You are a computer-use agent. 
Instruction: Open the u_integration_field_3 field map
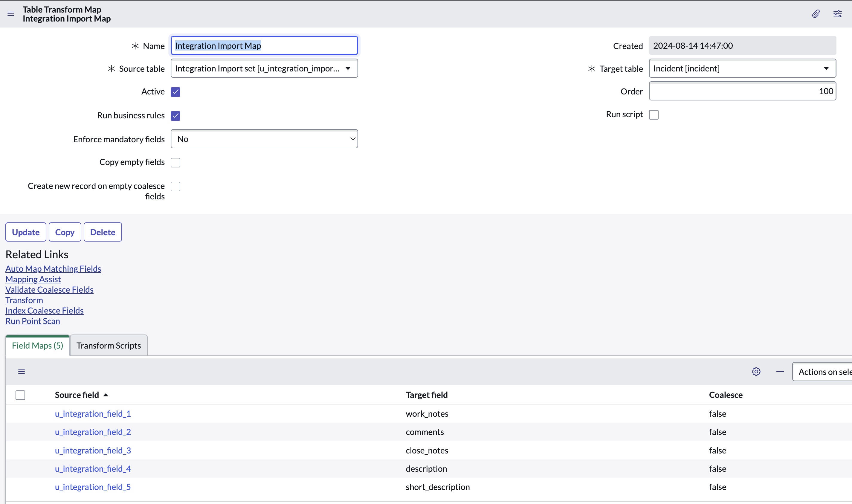93,450
